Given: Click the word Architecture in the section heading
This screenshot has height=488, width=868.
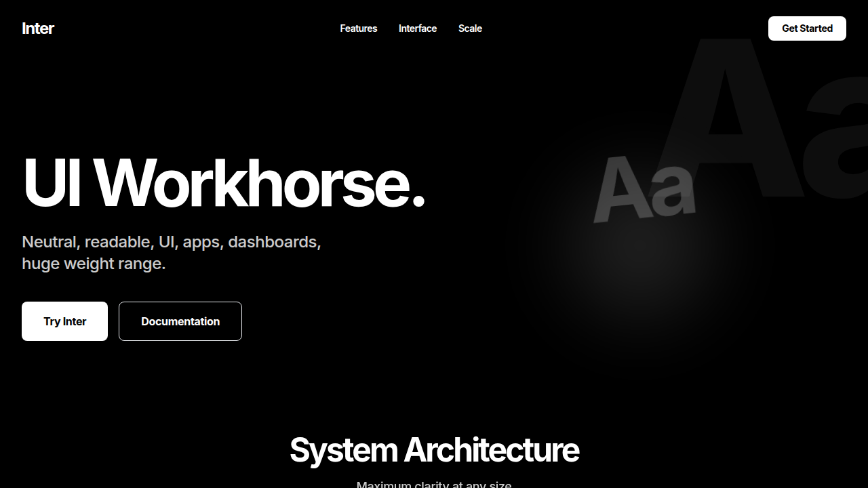Looking at the screenshot, I should click(x=492, y=450).
